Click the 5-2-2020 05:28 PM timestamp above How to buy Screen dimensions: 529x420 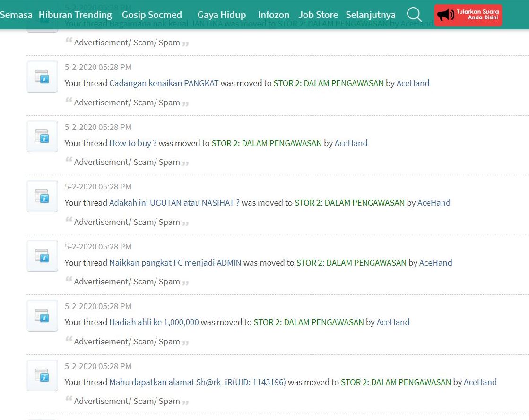pyautogui.click(x=98, y=127)
